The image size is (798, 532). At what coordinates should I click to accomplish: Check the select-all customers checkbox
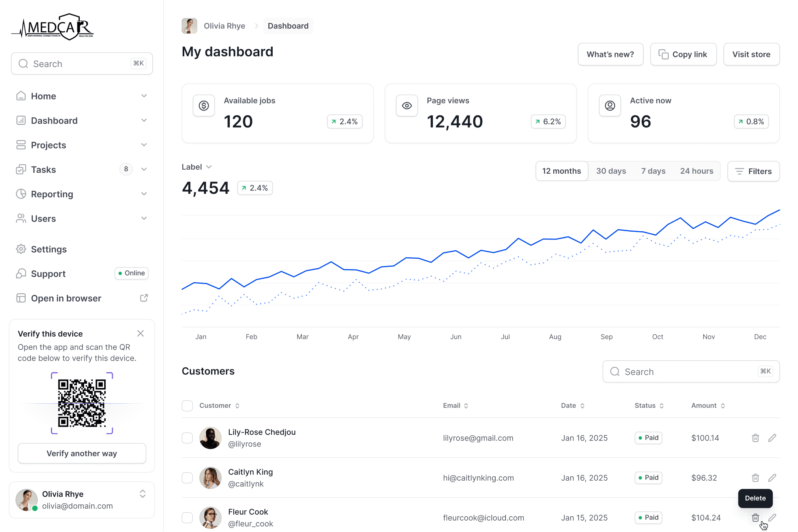187,406
